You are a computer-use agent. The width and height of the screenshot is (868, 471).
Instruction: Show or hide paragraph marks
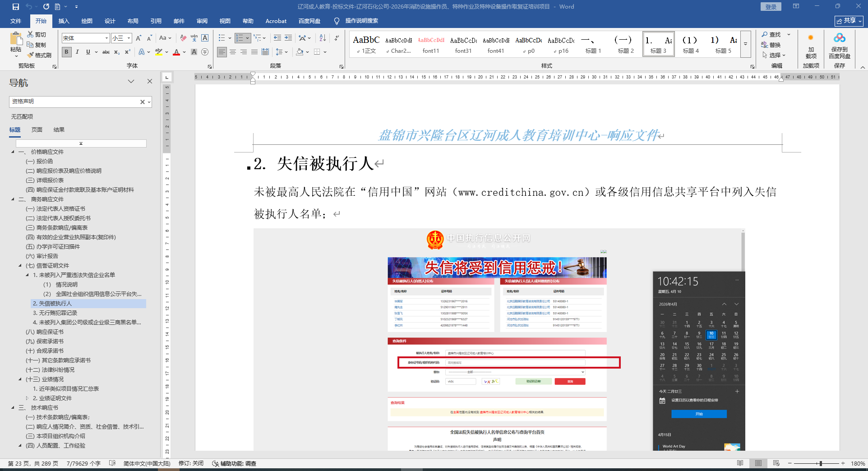[x=337, y=38]
